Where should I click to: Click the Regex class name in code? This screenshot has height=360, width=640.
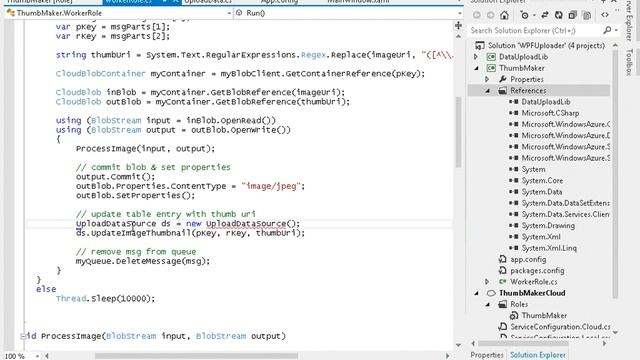(x=313, y=55)
